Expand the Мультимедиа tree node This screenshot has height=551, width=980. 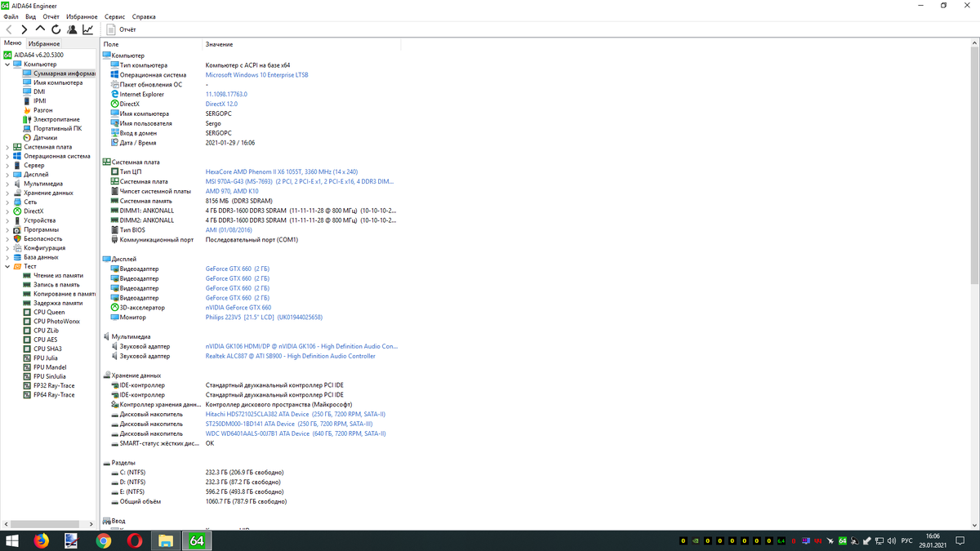click(x=7, y=184)
